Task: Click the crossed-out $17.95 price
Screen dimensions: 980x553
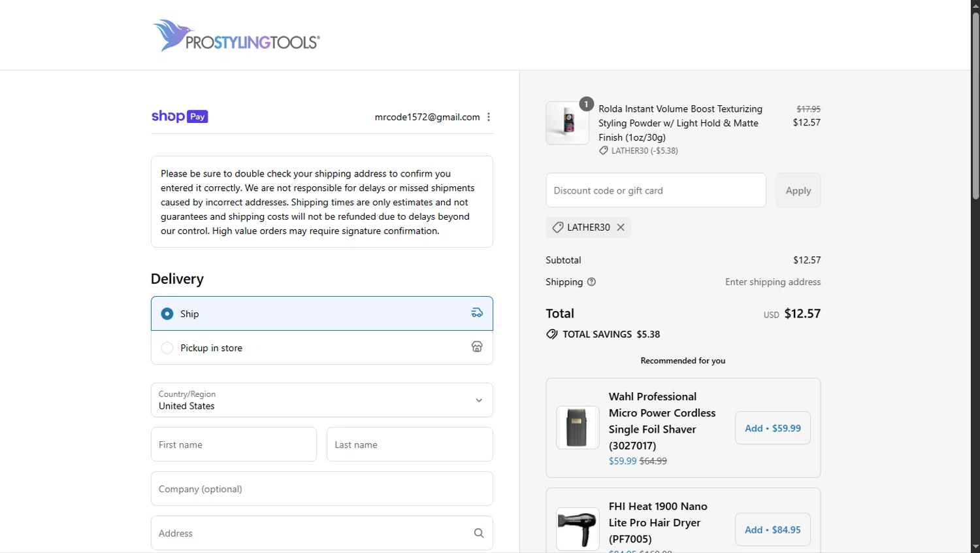Action: 809,109
